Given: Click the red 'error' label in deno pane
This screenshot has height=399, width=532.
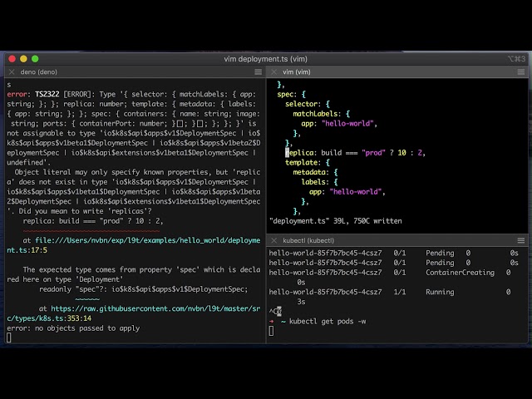Looking at the screenshot, I should click(17, 94).
